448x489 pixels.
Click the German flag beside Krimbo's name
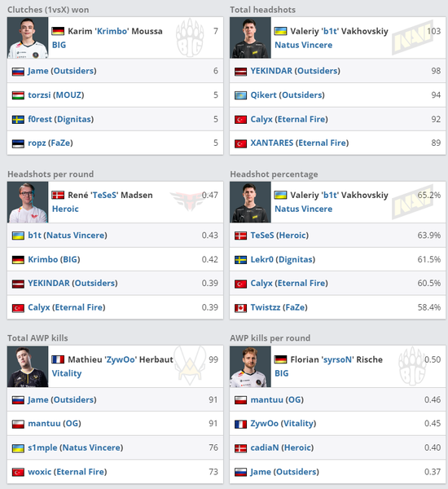coord(58,31)
